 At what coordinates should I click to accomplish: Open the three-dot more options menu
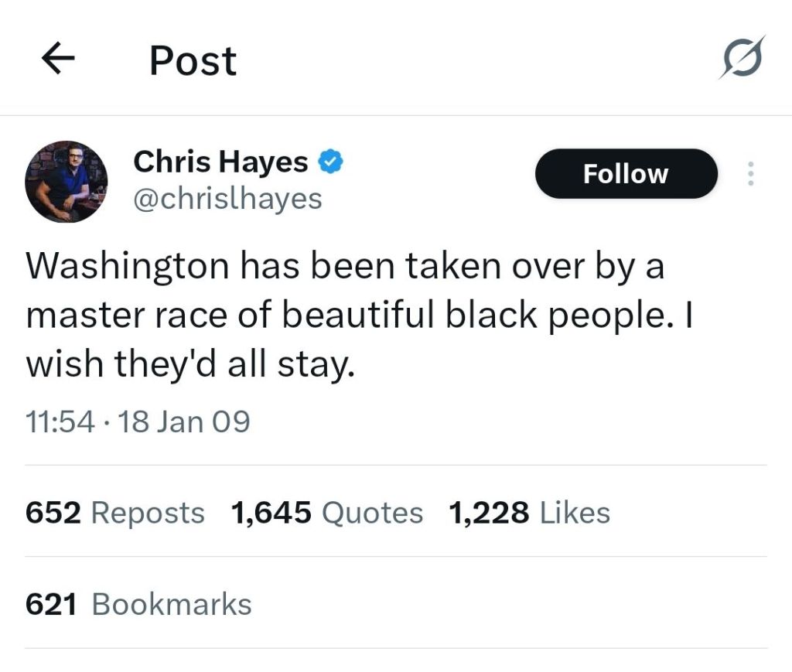(x=749, y=174)
